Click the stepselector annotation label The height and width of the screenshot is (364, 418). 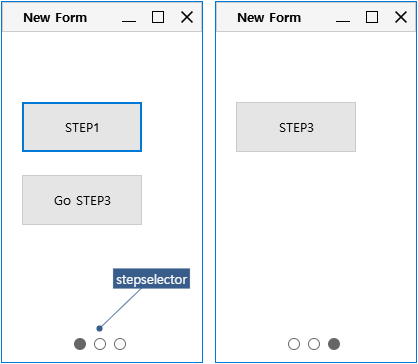(151, 279)
